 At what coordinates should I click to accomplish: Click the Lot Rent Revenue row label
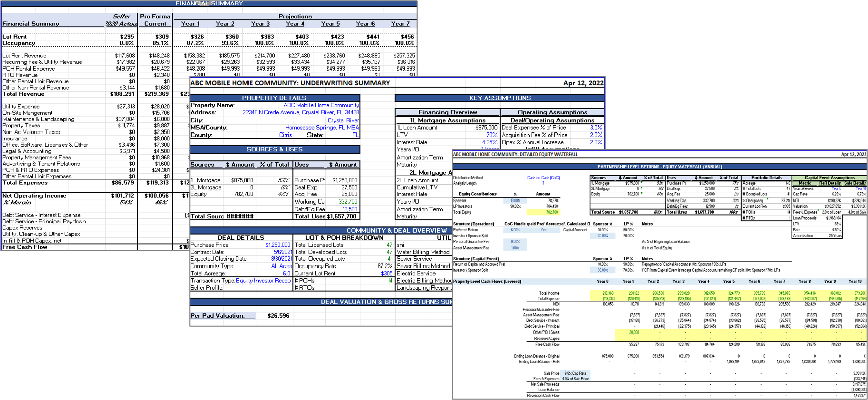click(x=24, y=56)
